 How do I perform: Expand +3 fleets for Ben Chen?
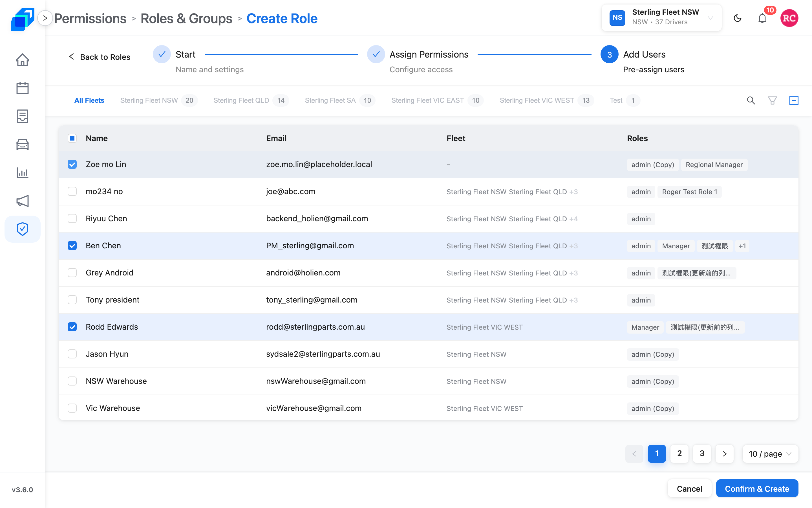tap(573, 246)
